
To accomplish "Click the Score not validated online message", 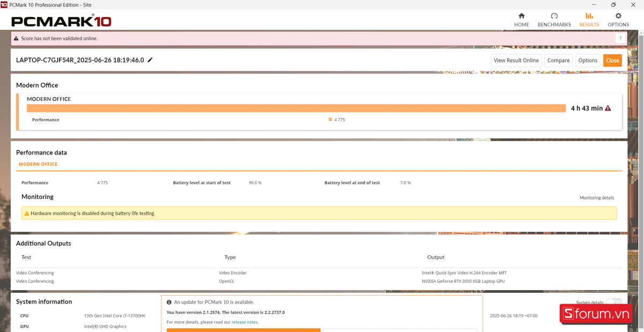I will 59,39.
